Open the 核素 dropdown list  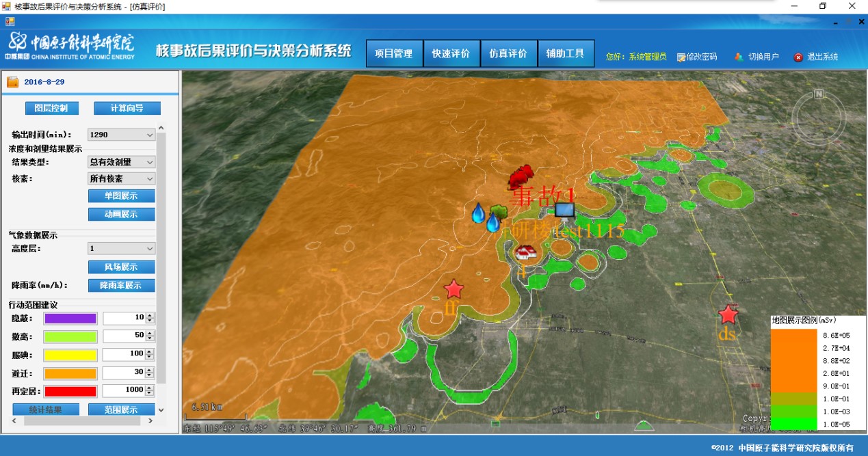(121, 178)
